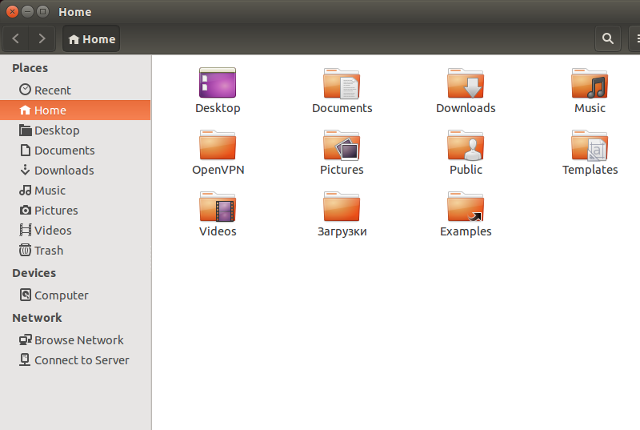Image resolution: width=640 pixels, height=430 pixels.
Task: Open Pictures in the sidebar
Action: (x=75, y=210)
